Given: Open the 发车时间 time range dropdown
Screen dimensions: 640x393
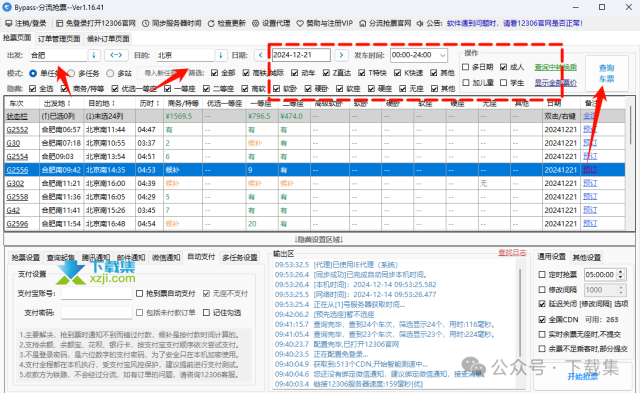Looking at the screenshot, I should point(442,55).
